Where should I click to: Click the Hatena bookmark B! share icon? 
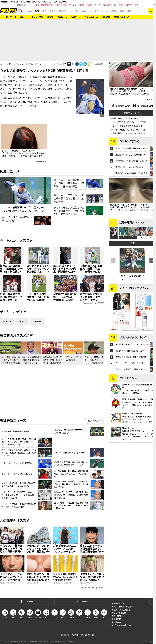coord(85,64)
